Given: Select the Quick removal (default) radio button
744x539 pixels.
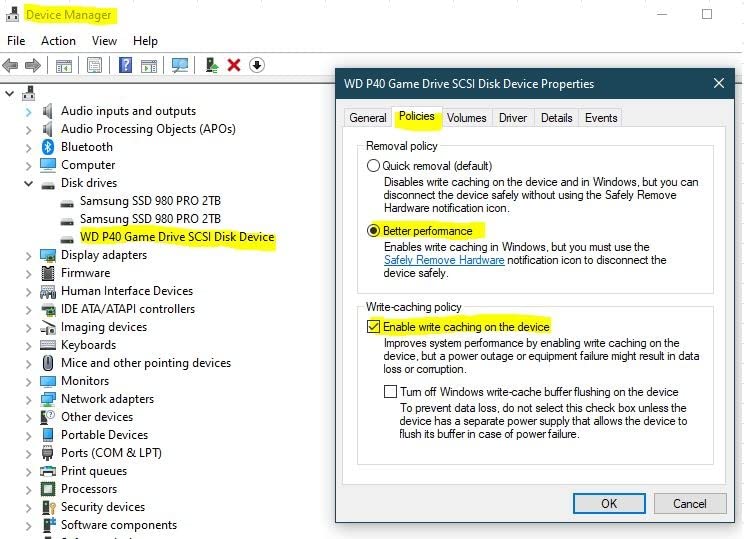Looking at the screenshot, I should pos(373,166).
